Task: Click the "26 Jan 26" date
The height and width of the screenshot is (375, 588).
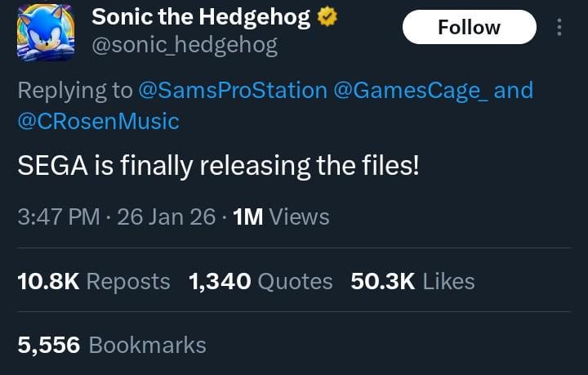Action: pyautogui.click(x=166, y=217)
